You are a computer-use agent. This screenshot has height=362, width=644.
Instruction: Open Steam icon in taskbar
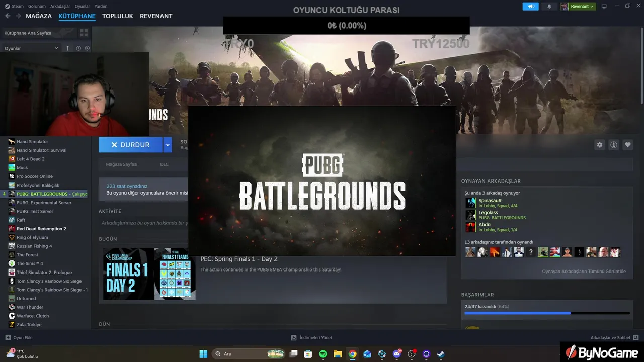click(x=441, y=354)
